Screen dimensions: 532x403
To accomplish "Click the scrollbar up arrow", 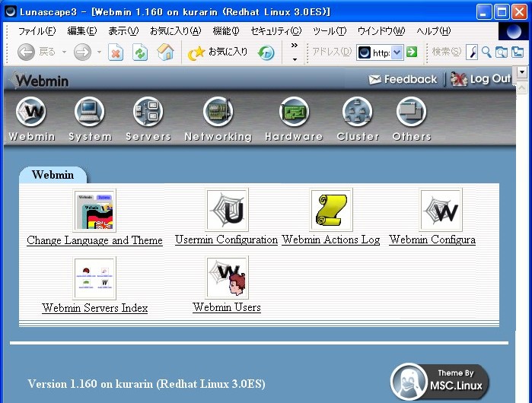I will (522, 88).
